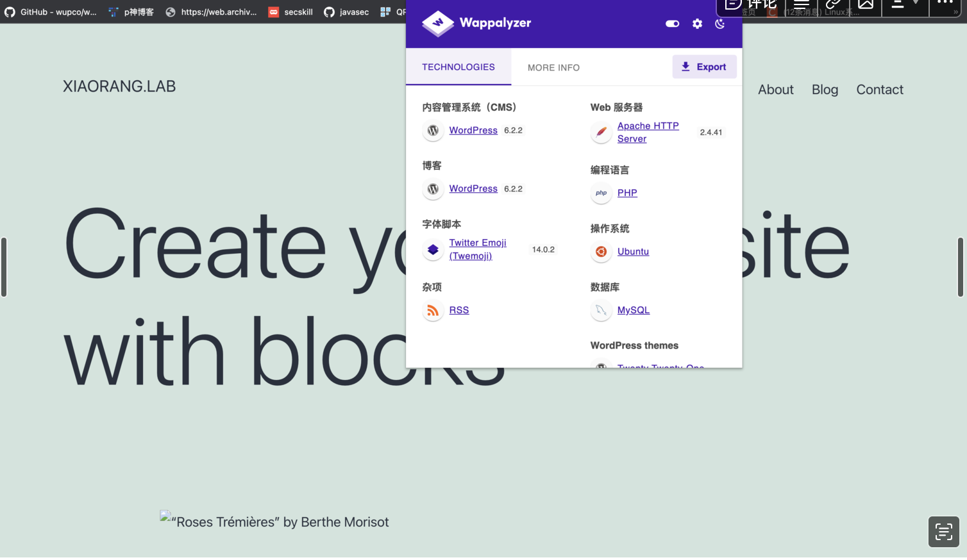
Task: Click the 字体脚本 category heading
Action: [x=442, y=224]
